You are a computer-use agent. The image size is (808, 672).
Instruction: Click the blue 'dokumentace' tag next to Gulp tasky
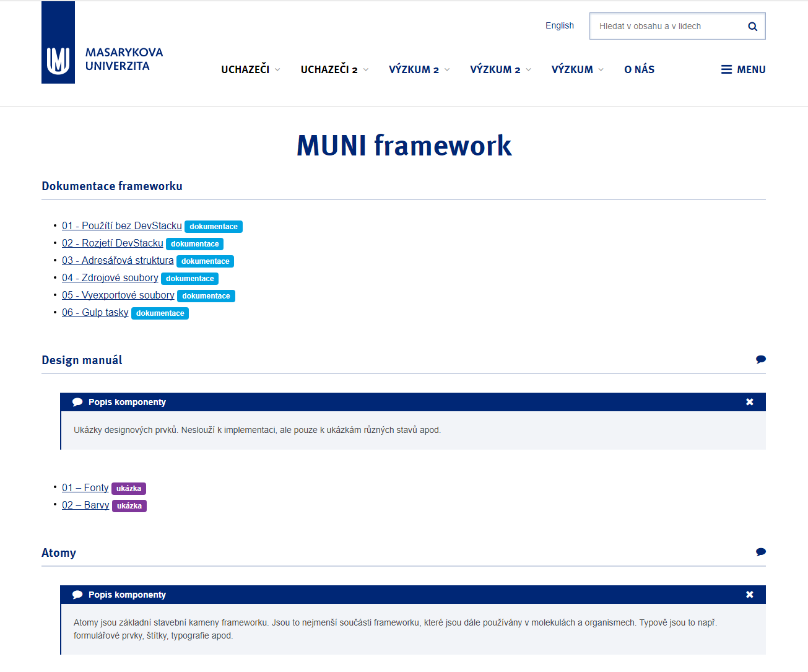pyautogui.click(x=160, y=313)
